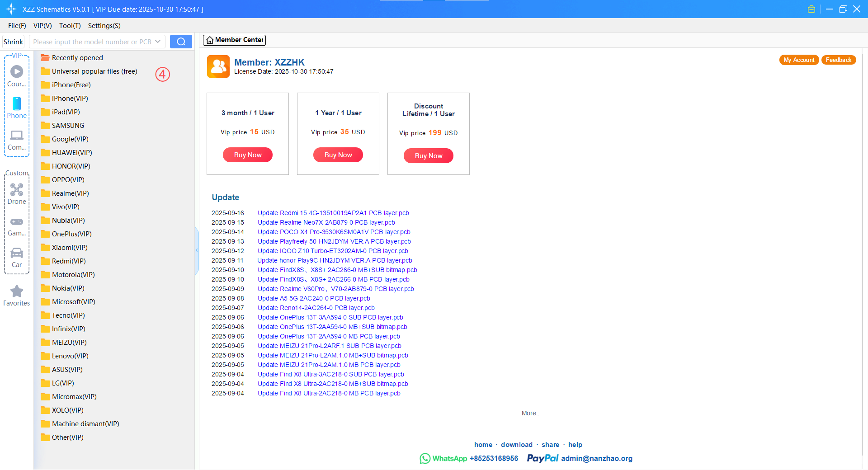
Task: Click the home icon in Member Center tab
Action: click(210, 40)
